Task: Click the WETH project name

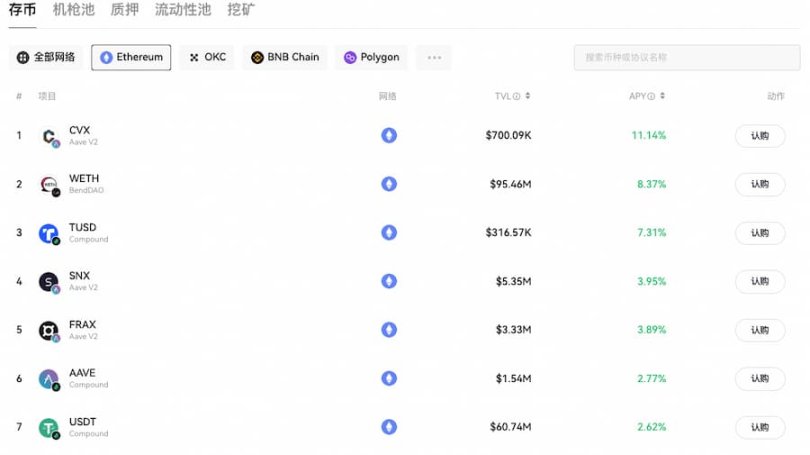Action: coord(84,179)
